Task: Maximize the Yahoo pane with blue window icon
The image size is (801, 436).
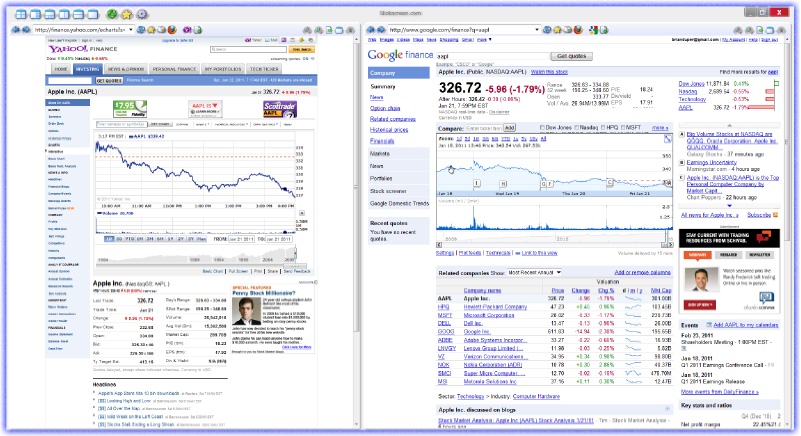Action: [339, 31]
